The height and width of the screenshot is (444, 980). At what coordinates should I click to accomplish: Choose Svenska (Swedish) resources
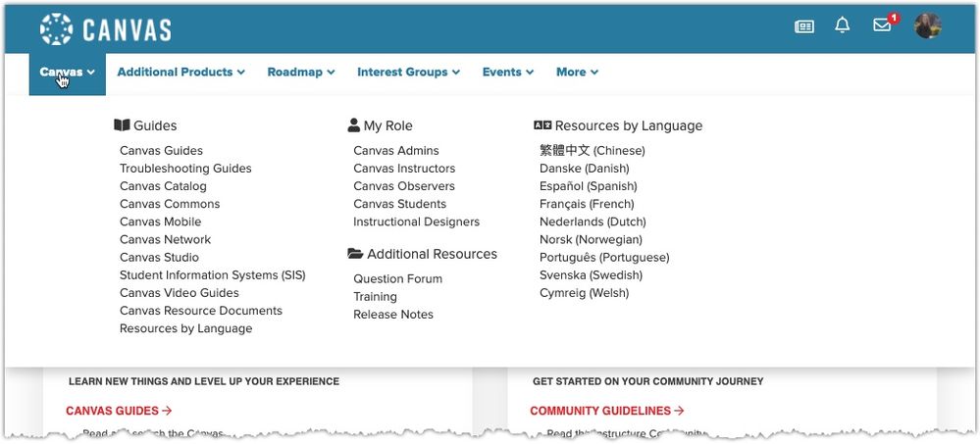coord(592,275)
